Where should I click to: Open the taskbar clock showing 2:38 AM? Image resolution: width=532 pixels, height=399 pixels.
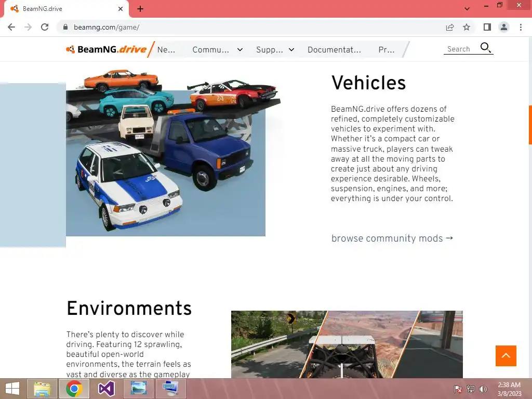pyautogui.click(x=509, y=389)
